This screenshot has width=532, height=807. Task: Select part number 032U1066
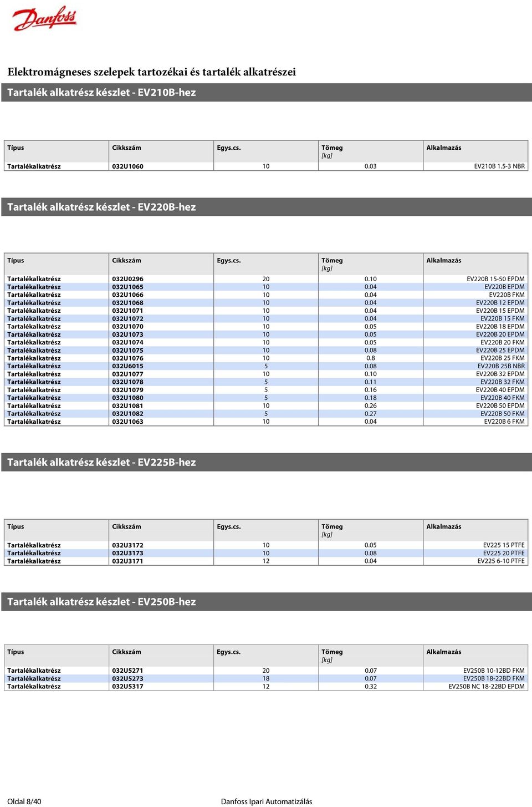coord(127,295)
